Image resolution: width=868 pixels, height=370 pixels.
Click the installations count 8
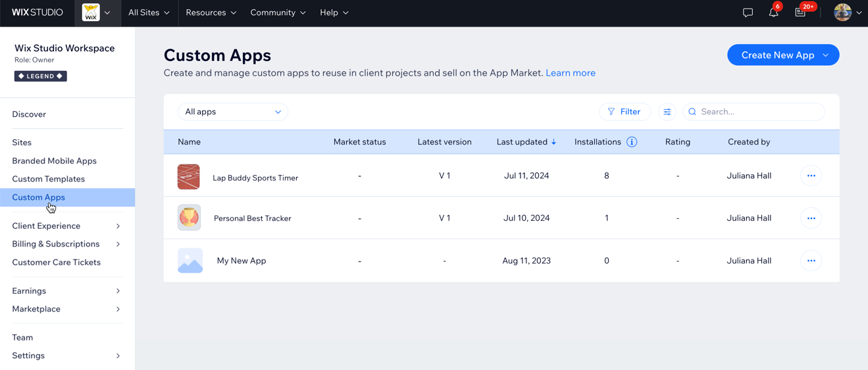(607, 175)
